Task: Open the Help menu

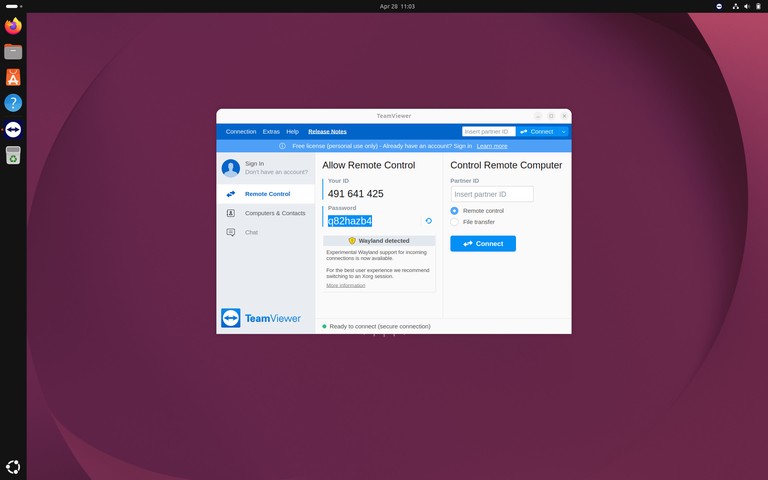Action: (292, 132)
